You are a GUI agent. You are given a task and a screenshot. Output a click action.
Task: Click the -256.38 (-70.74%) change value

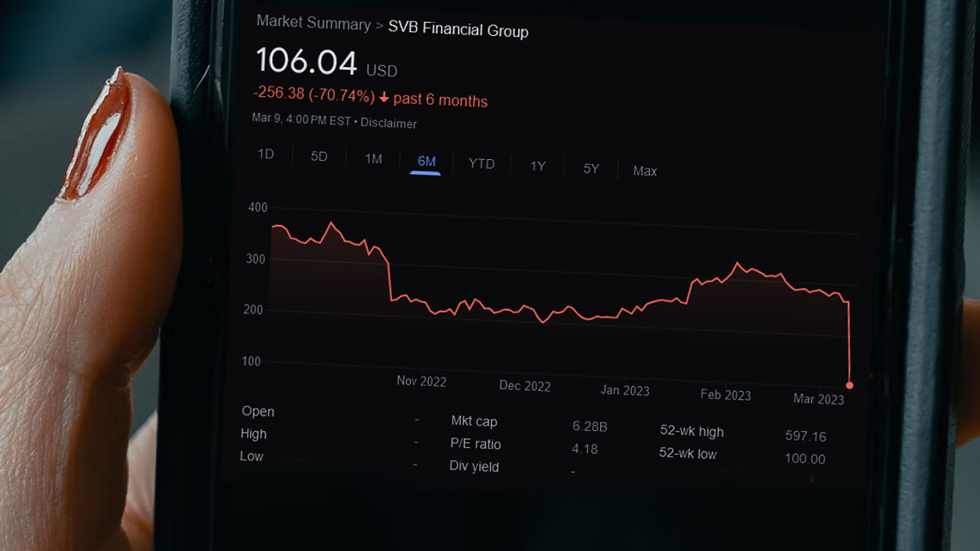click(314, 96)
